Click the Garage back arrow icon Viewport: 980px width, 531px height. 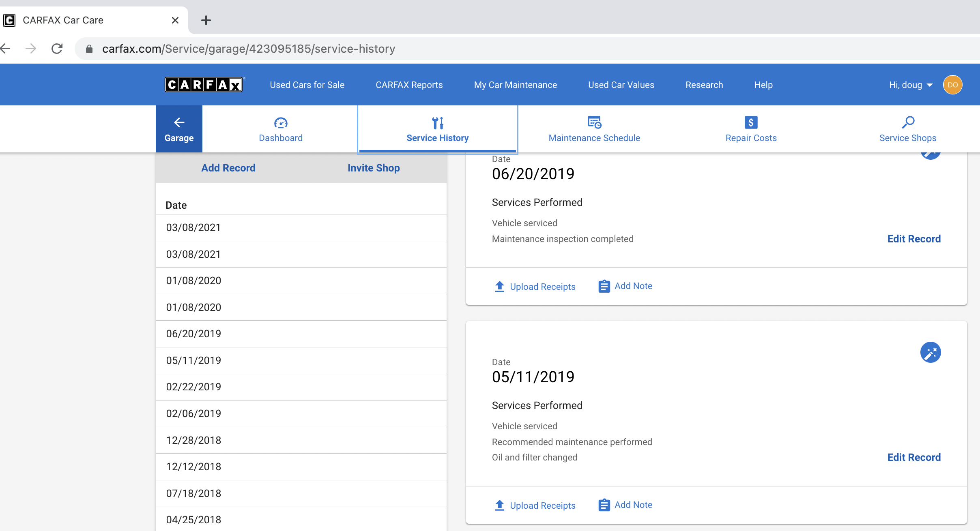[179, 122]
